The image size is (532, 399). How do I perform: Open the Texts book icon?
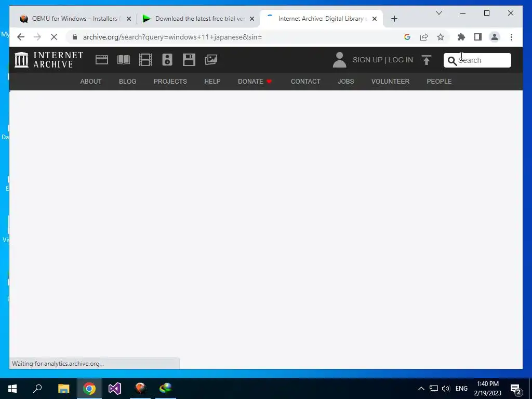click(124, 60)
